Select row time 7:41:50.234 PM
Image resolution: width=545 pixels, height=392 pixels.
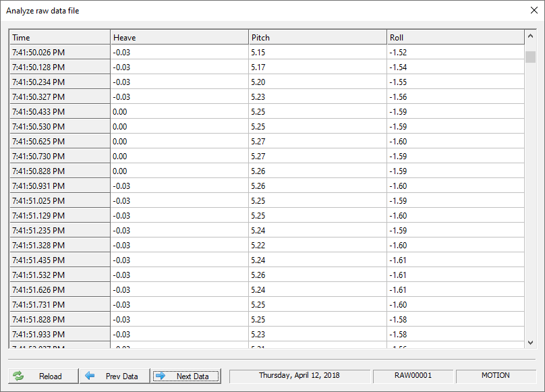[60, 82]
